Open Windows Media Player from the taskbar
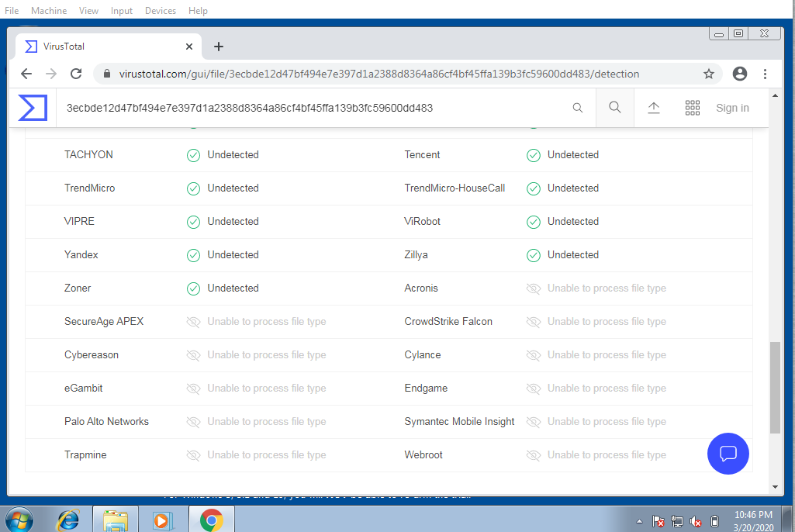 click(162, 520)
